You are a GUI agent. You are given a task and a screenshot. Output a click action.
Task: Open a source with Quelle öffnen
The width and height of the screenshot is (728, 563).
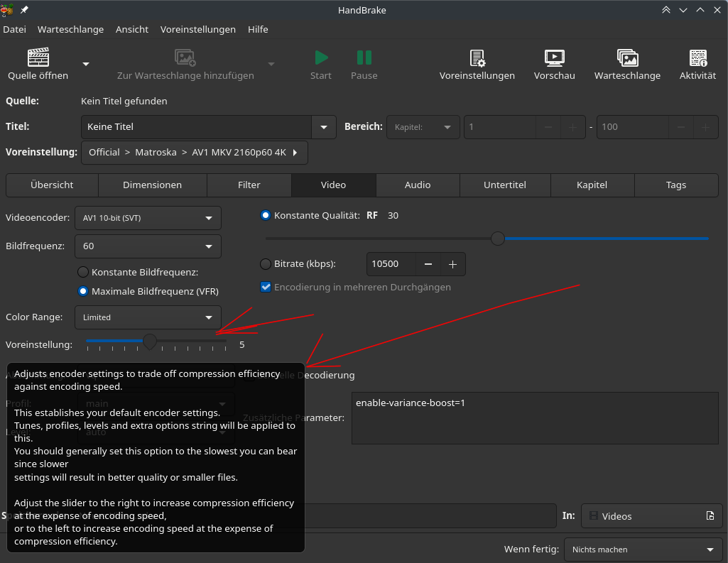(38, 64)
